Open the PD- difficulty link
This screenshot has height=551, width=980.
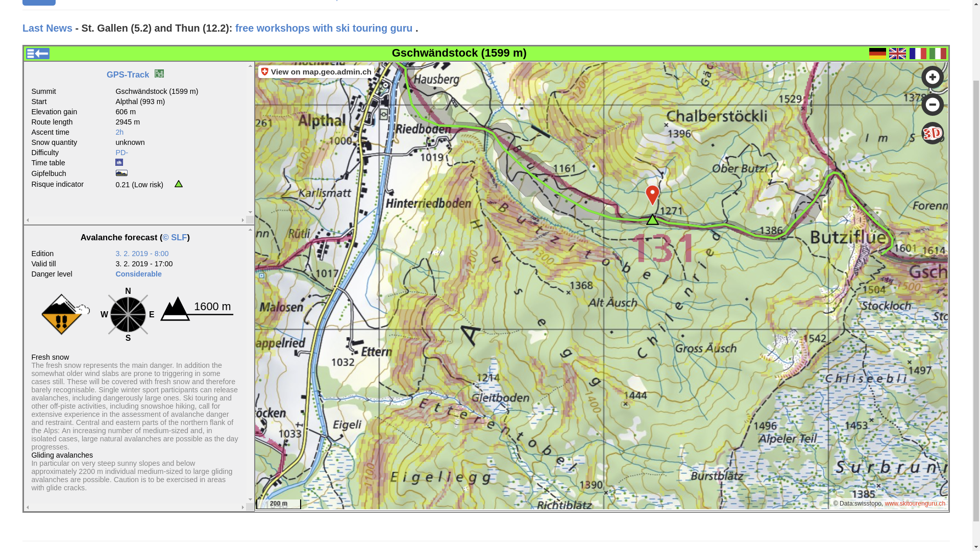coord(121,153)
